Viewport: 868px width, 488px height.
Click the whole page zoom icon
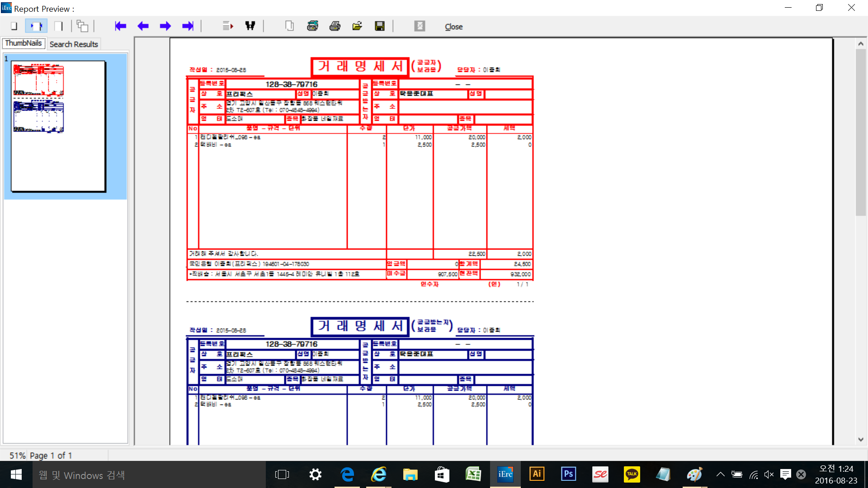click(x=14, y=26)
